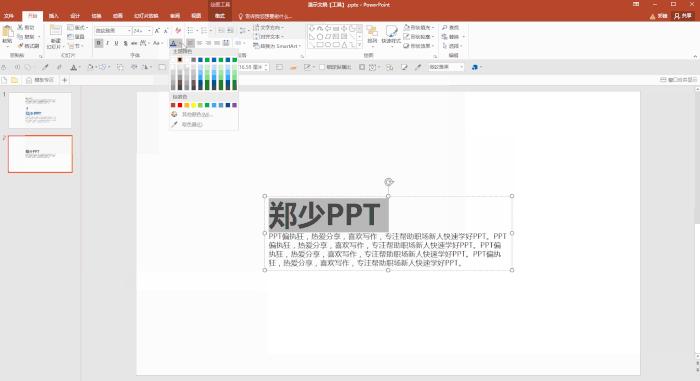This screenshot has width=700, height=381.
Task: Increase font size with the larger A icon
Action: 157,31
